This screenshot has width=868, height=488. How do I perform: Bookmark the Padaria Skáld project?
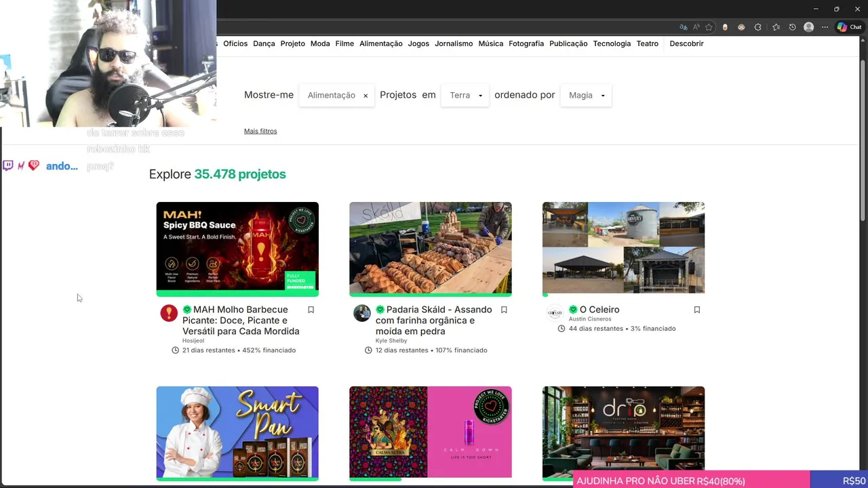(504, 310)
